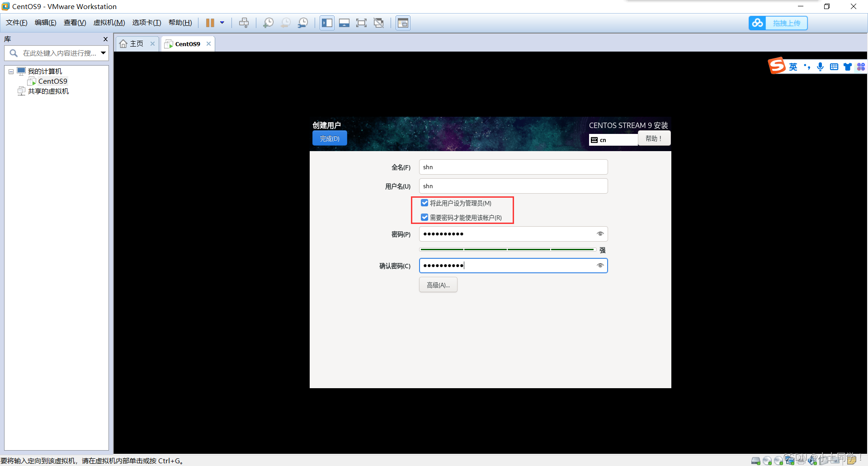
Task: Take a snapshot of the VM
Action: click(268, 23)
